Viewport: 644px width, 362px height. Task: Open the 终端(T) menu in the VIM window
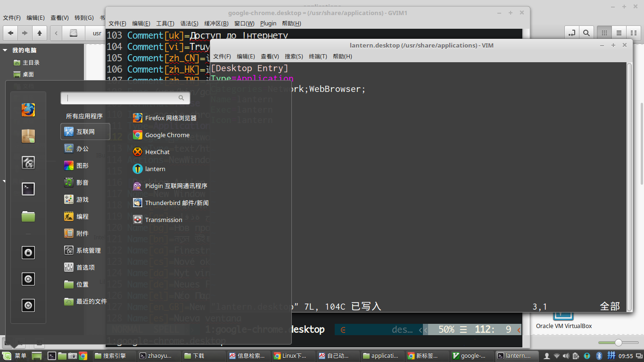[318, 56]
